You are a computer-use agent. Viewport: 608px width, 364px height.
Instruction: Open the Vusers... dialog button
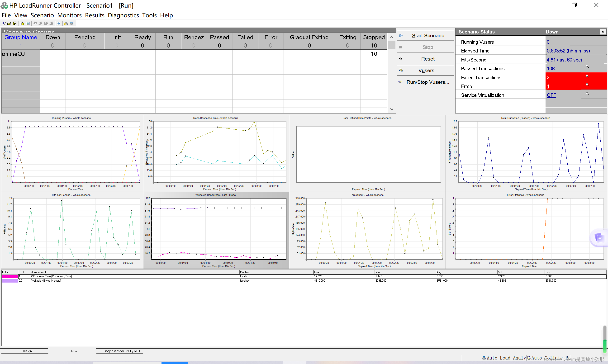click(425, 70)
